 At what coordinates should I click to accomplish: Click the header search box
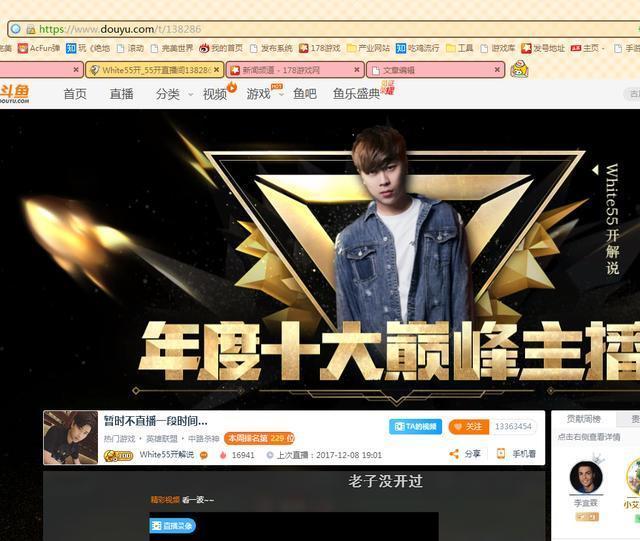632,94
